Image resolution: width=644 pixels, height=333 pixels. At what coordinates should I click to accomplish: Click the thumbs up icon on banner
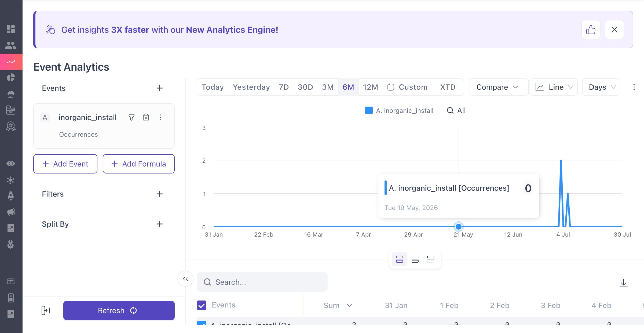coord(591,30)
